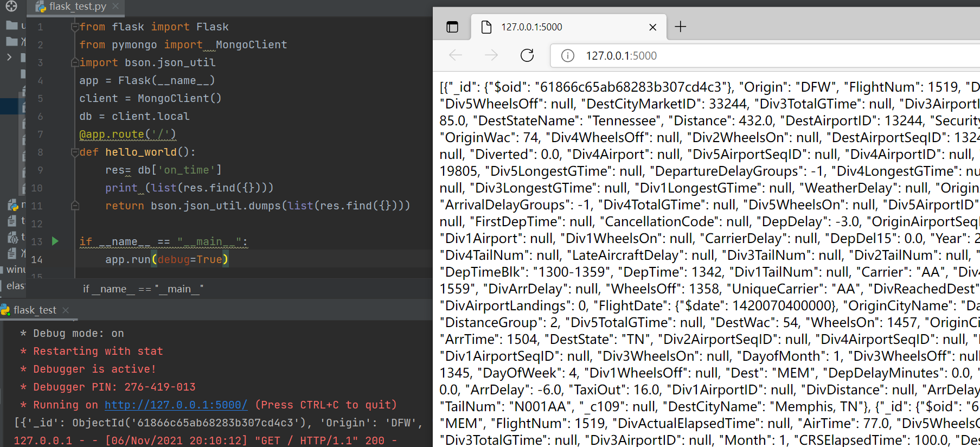This screenshot has height=447, width=980.
Task: Click 'print (list(res.find({})))' on line 10
Action: click(189, 188)
